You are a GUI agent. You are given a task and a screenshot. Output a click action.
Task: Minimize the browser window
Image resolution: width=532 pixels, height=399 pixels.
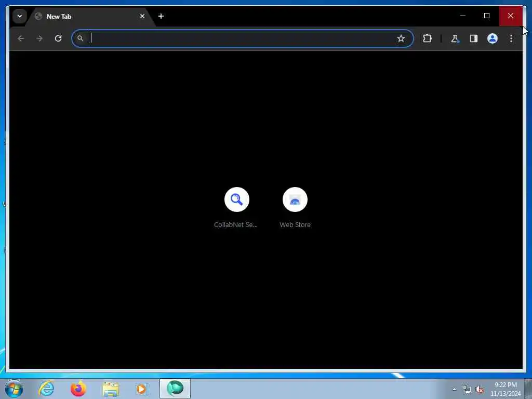click(x=463, y=16)
